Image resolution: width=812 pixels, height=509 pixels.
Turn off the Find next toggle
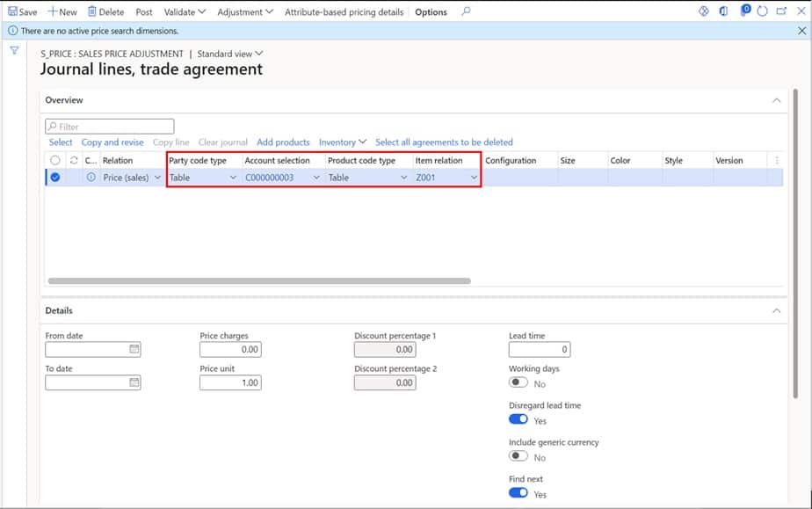[x=518, y=492]
